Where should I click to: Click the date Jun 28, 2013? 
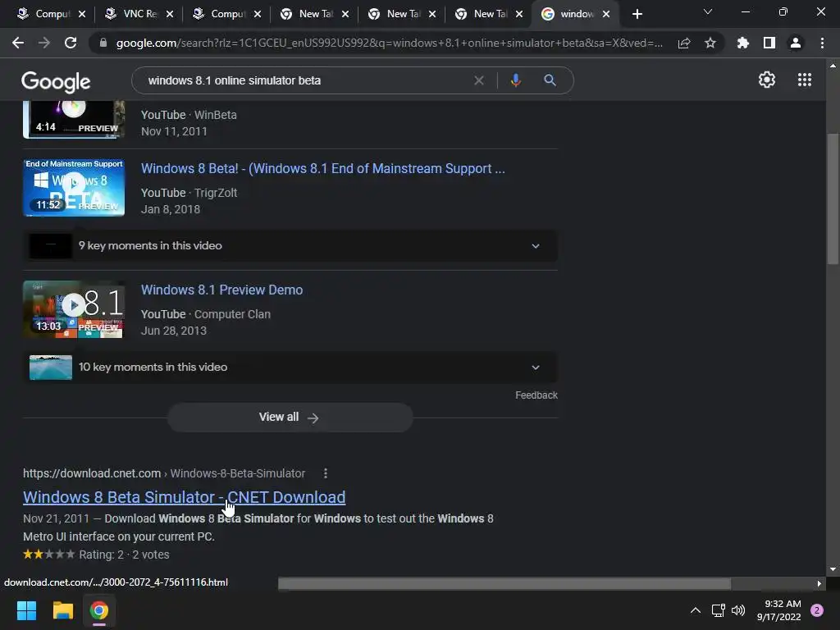pos(174,331)
